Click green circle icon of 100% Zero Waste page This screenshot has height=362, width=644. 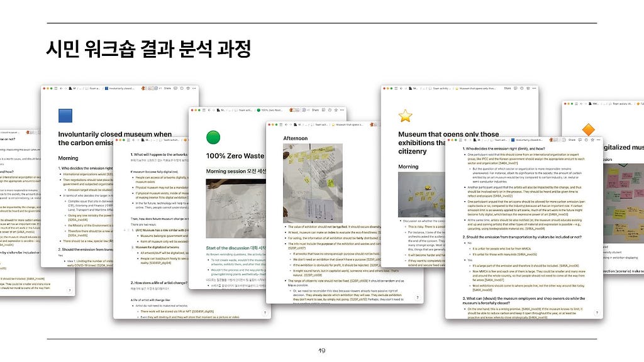click(213, 137)
